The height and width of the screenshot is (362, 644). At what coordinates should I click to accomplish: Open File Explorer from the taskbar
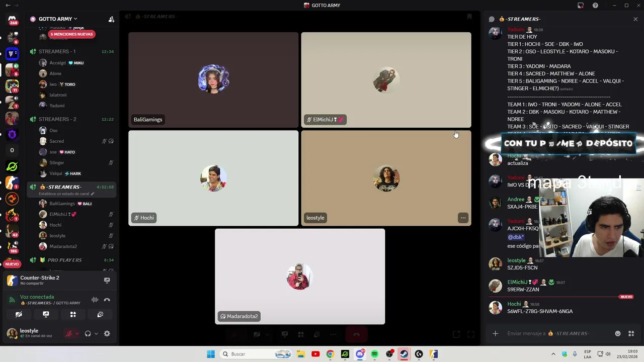coord(301,354)
